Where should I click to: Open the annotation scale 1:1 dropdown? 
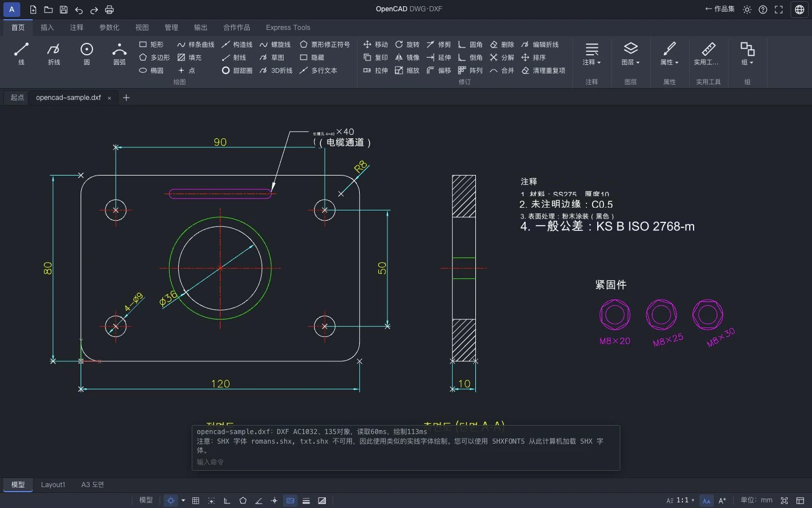(x=681, y=501)
